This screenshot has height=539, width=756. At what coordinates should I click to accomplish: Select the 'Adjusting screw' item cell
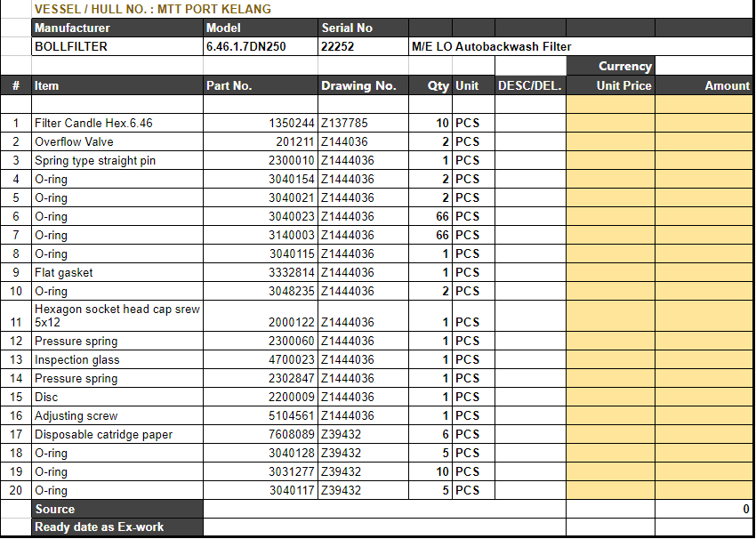click(117, 415)
